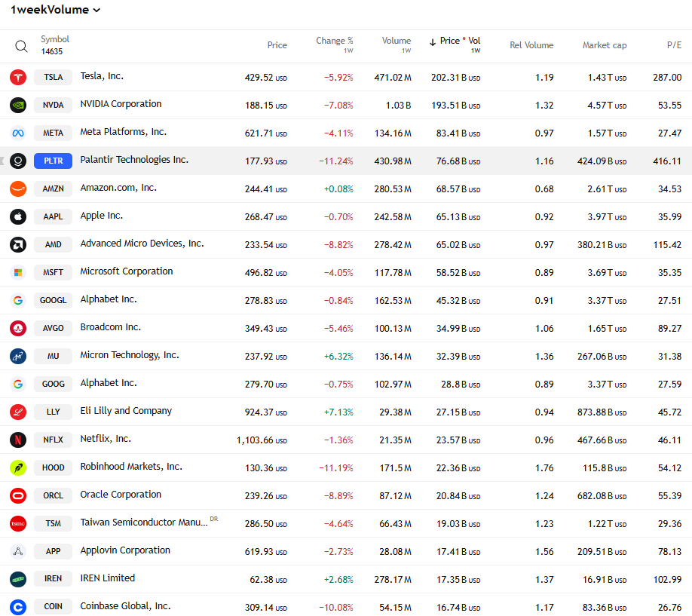Screen dimensions: 692x616
Task: Click the Coinbase logo icon
Action: [x=18, y=607]
